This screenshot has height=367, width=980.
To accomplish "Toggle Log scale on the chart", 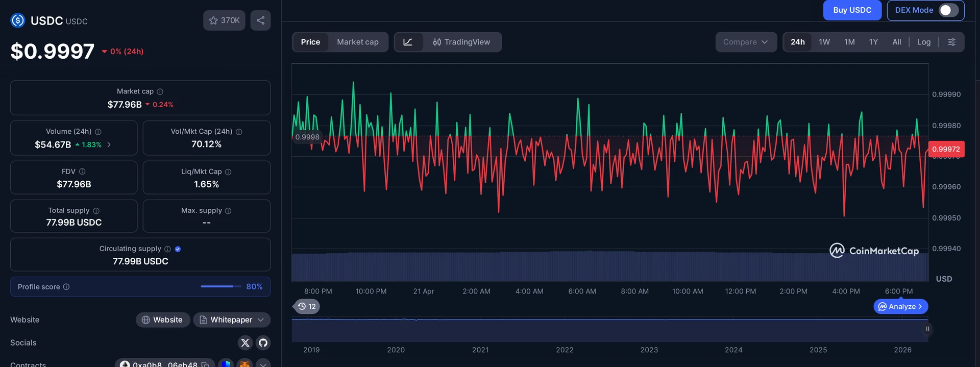I will [x=924, y=42].
